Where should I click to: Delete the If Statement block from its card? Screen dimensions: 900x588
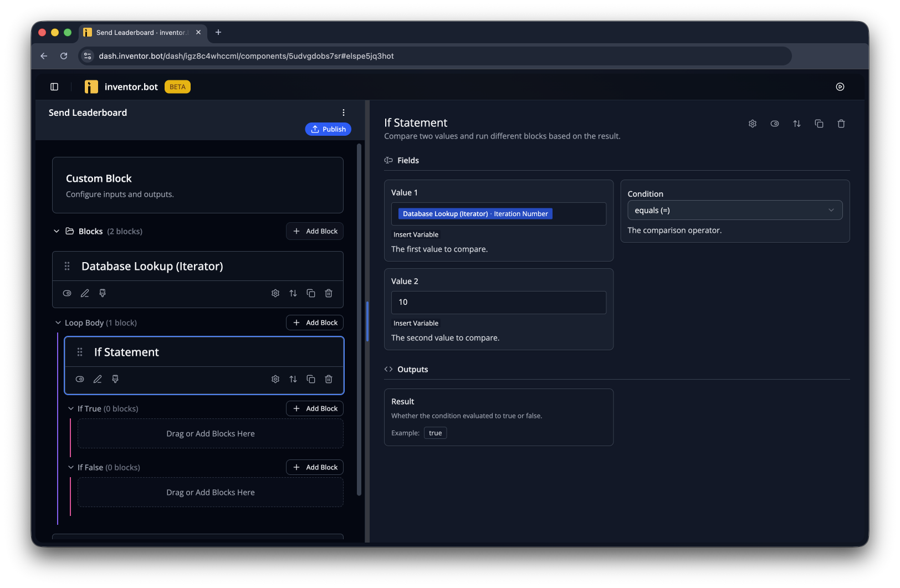(x=329, y=379)
